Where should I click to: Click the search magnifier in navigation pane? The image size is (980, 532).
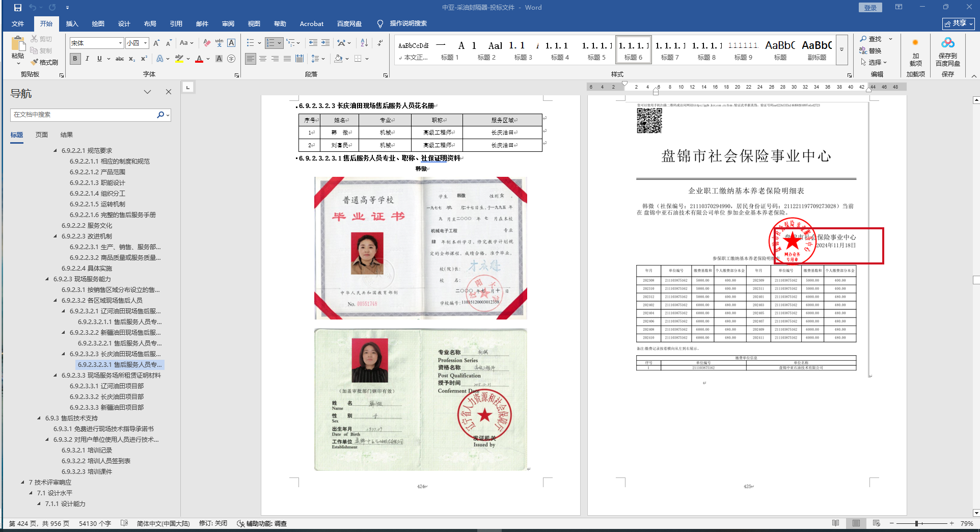pos(160,115)
